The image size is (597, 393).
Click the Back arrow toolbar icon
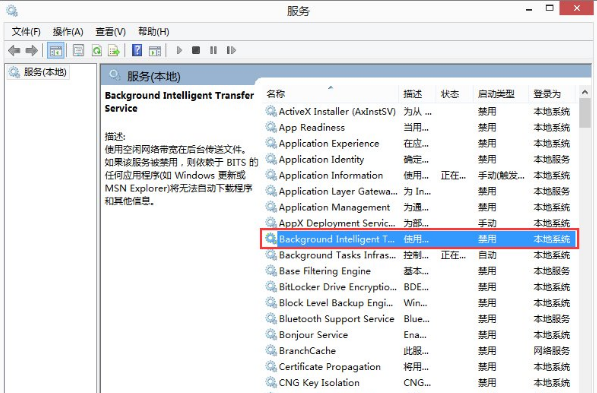pos(14,50)
